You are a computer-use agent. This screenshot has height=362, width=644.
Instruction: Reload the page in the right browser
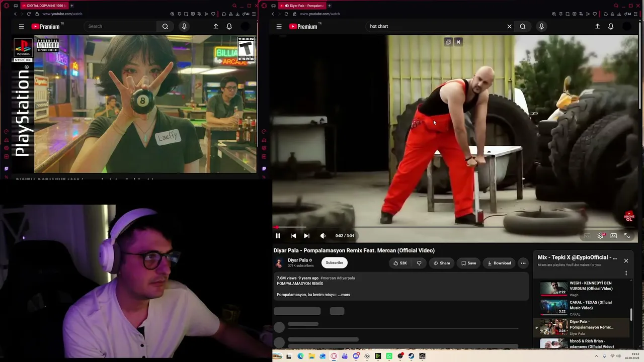[x=286, y=14]
